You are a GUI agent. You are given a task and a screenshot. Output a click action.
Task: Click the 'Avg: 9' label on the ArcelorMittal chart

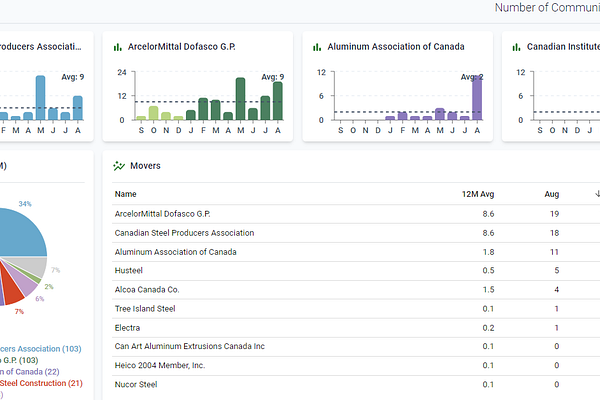[x=272, y=77]
